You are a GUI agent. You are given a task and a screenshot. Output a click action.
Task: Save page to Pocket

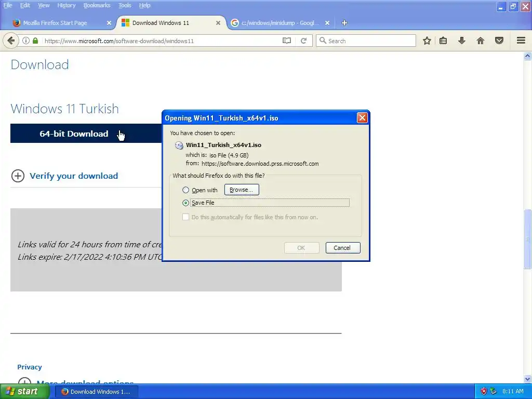tap(499, 41)
